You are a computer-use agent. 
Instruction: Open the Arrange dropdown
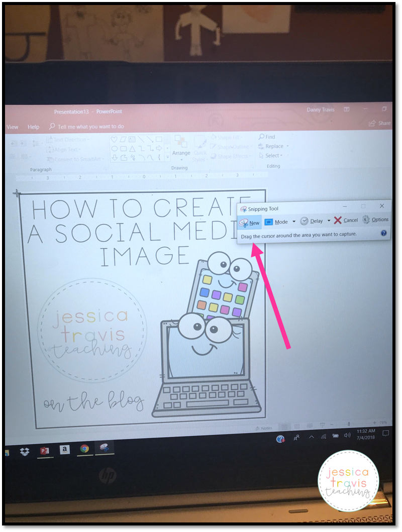pyautogui.click(x=181, y=148)
